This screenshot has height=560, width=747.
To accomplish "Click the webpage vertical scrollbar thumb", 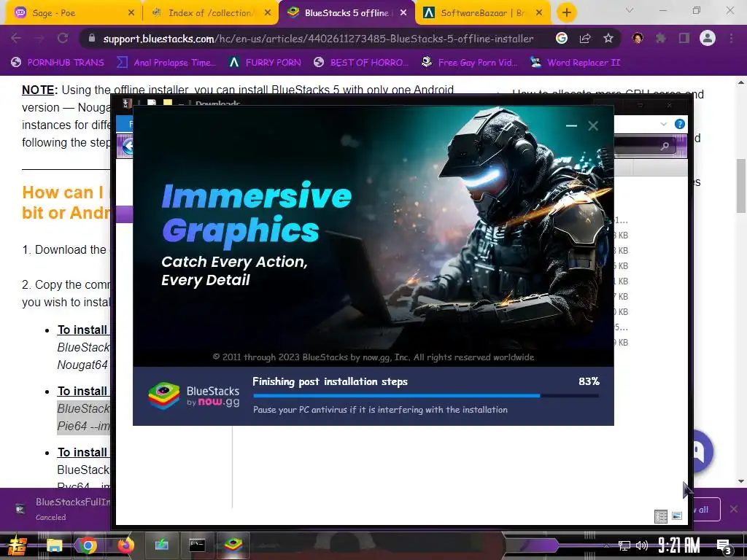I will (741, 186).
